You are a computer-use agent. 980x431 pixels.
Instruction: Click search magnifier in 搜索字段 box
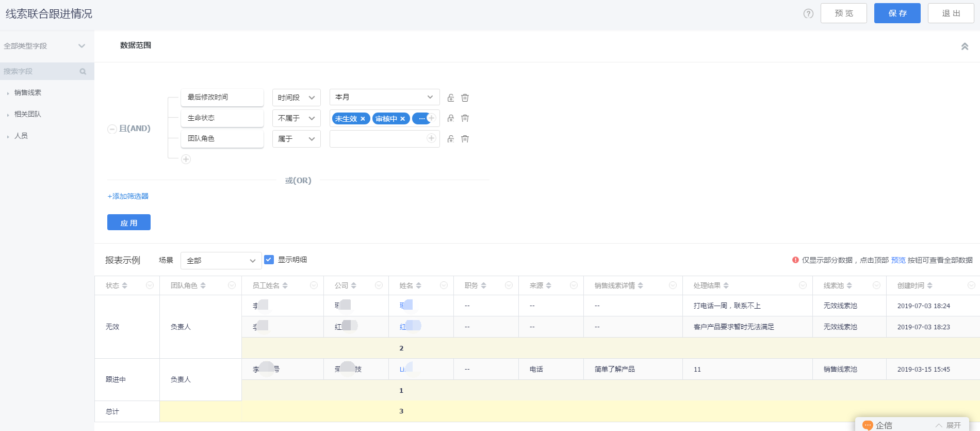click(x=83, y=72)
